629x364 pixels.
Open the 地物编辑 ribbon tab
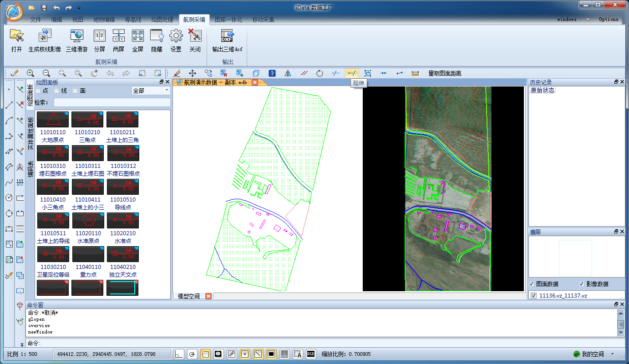point(104,20)
